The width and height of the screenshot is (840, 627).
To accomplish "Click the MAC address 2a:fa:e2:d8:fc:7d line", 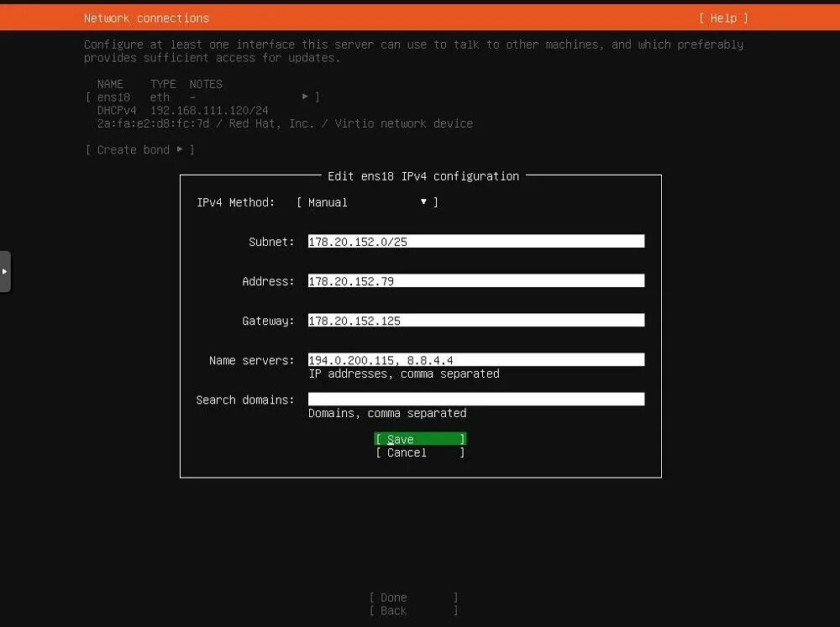I will pyautogui.click(x=285, y=123).
